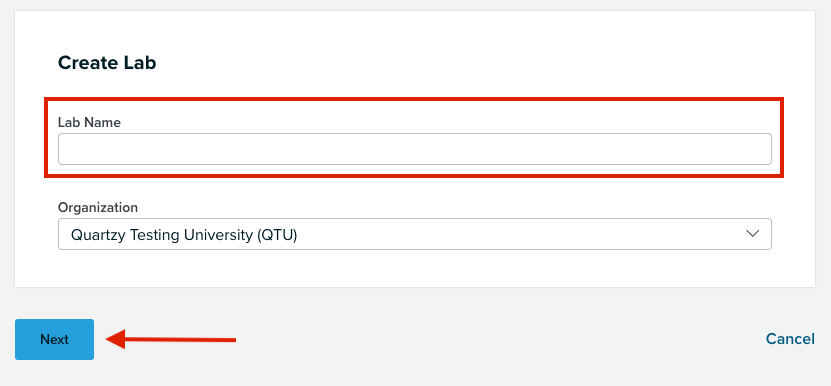Place cursor in the field under Lab Name
The width and height of the screenshot is (831, 386).
414,149
